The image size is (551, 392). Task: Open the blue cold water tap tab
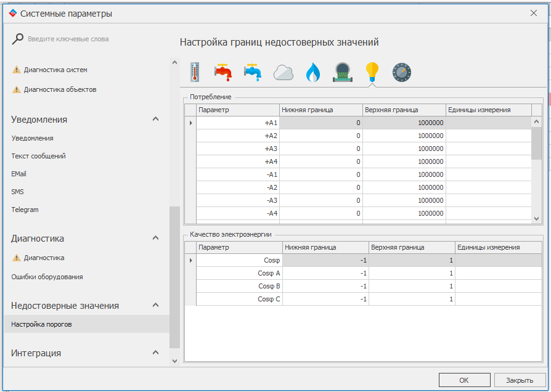(253, 72)
